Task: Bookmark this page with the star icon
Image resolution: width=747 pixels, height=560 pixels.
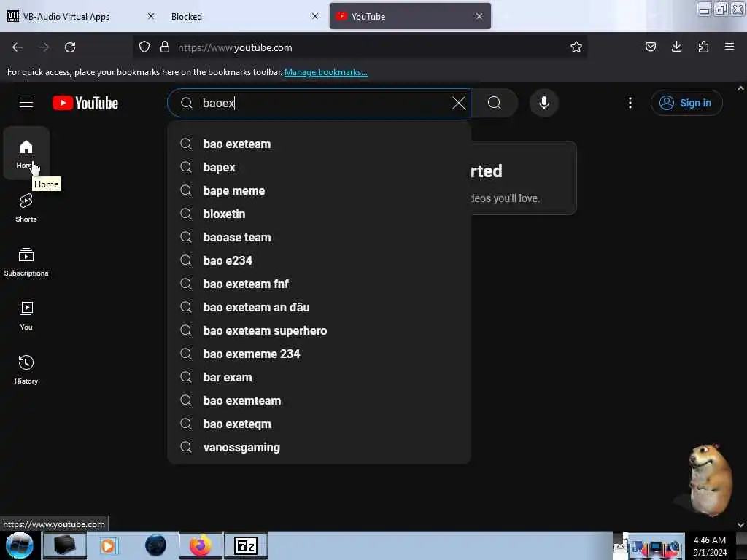Action: click(x=576, y=47)
